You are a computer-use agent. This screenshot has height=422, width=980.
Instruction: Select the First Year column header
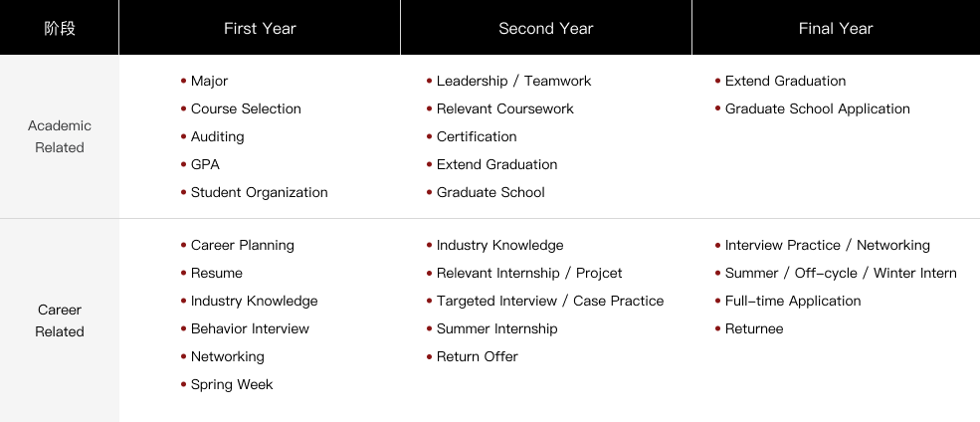[x=260, y=28]
